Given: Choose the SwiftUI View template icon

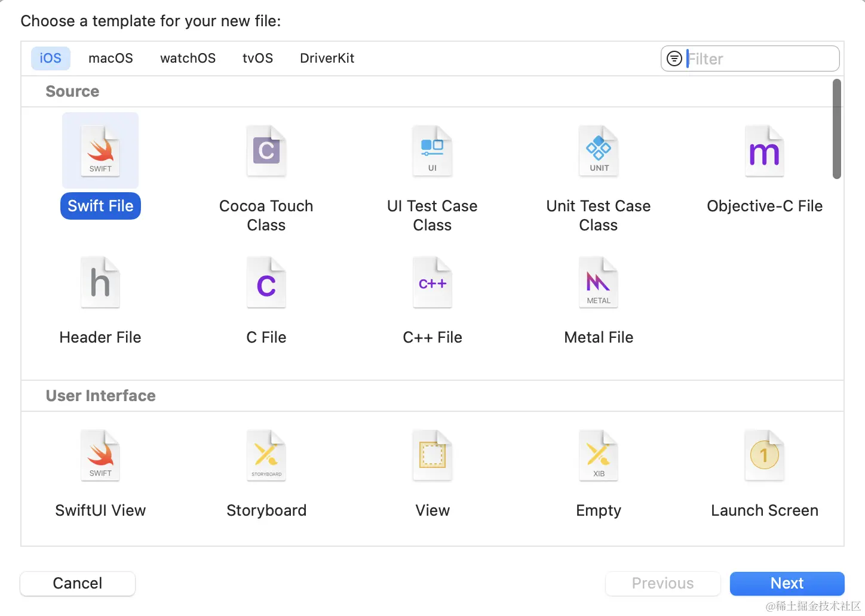Looking at the screenshot, I should pos(100,455).
